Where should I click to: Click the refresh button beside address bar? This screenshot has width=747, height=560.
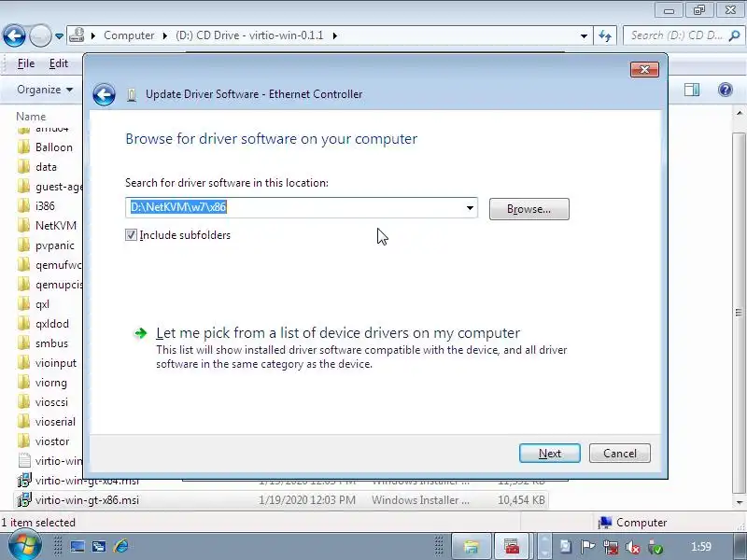coord(605,35)
